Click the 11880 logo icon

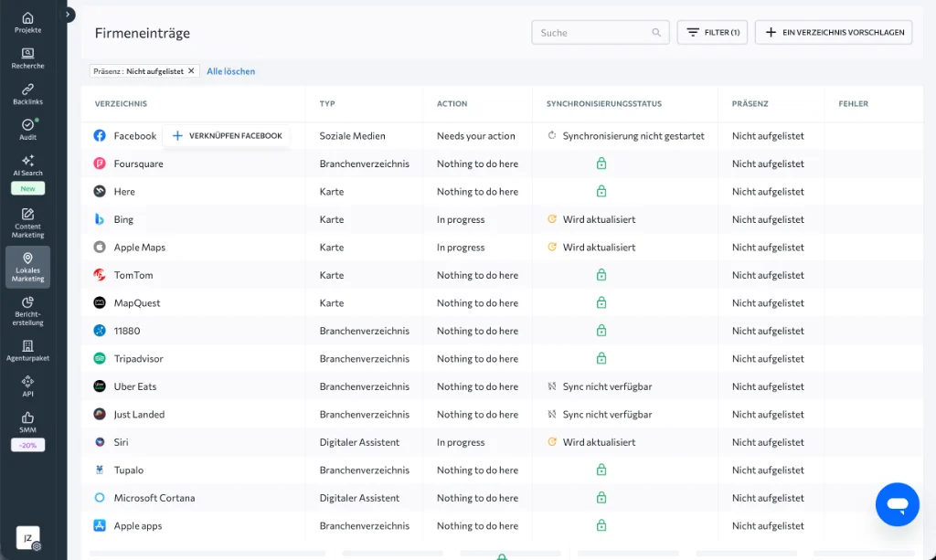100,331
